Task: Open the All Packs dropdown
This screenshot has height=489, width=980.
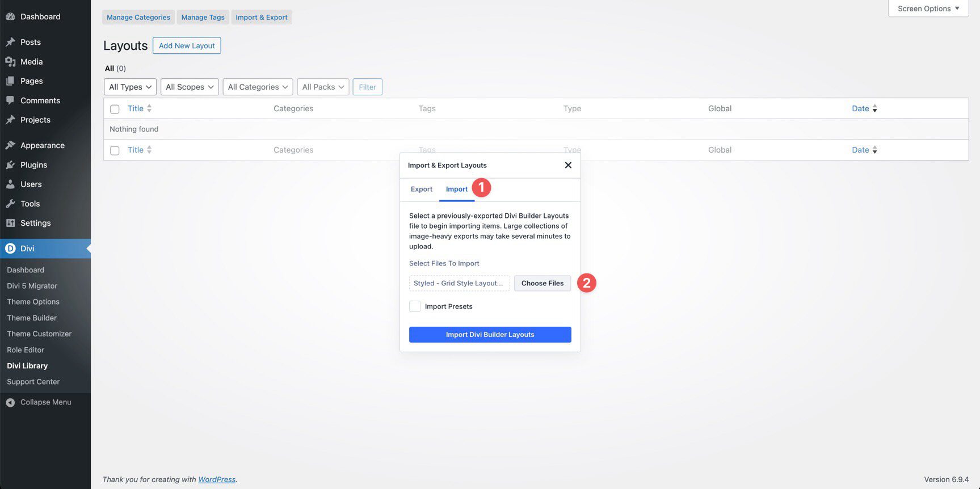Action: [323, 87]
